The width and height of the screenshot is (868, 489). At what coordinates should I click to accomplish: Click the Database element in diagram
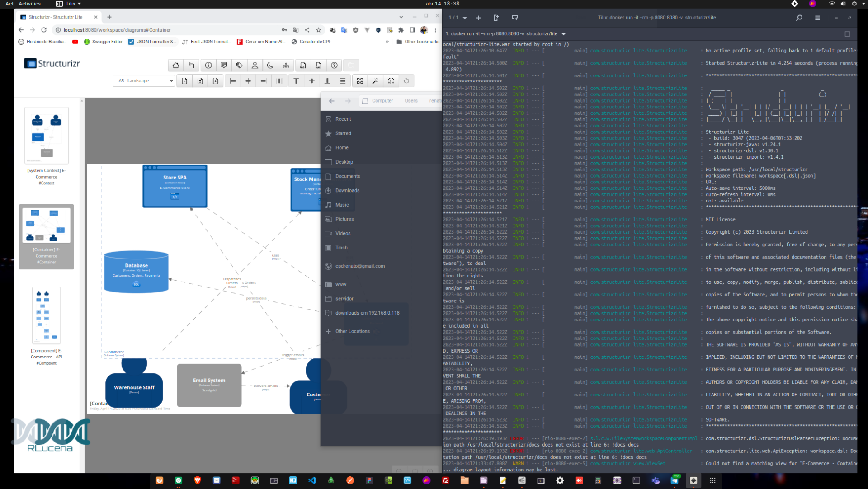[x=137, y=272]
